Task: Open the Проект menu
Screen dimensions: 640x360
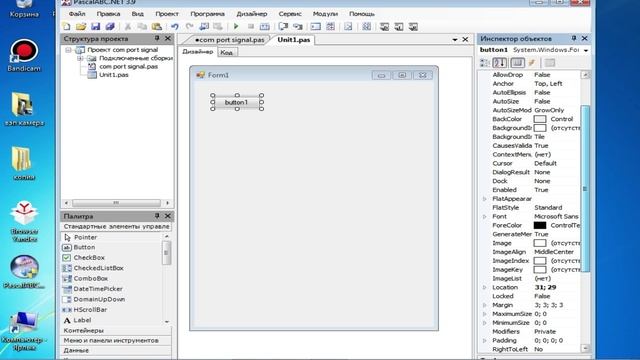Action: 167,14
